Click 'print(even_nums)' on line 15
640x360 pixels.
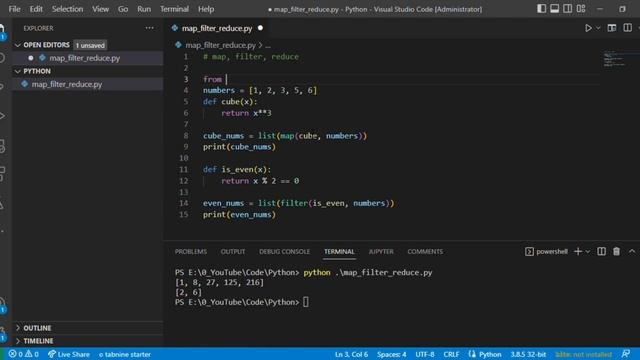click(x=239, y=214)
